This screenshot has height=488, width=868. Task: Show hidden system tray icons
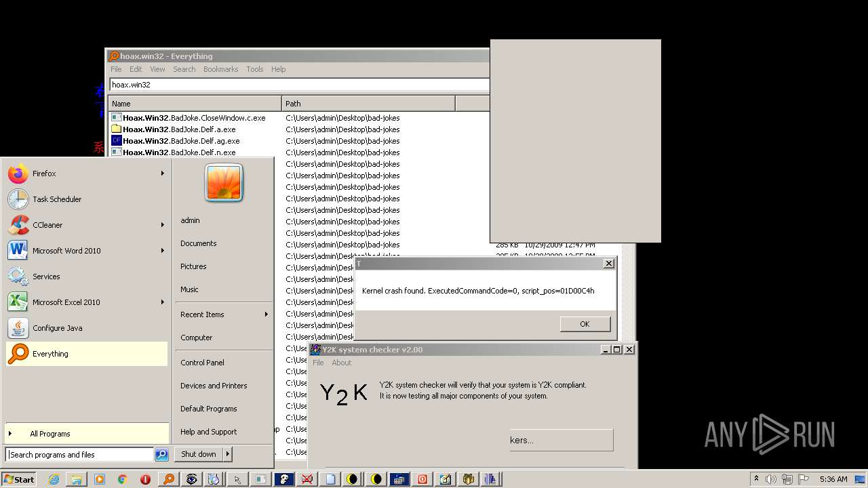tap(756, 479)
